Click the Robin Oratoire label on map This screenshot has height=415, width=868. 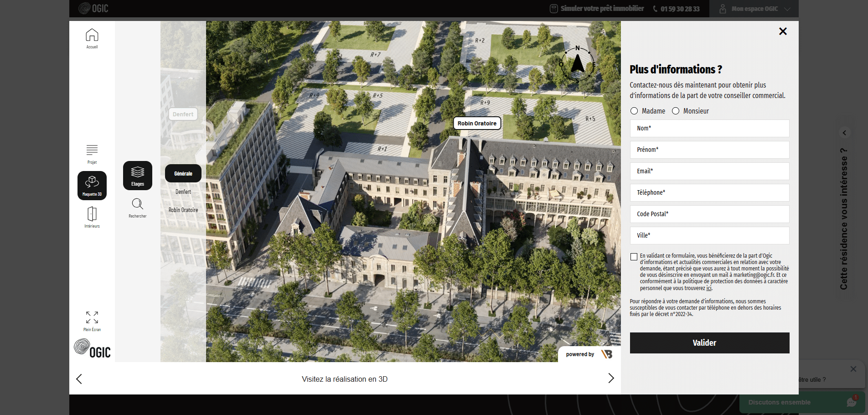coord(477,123)
